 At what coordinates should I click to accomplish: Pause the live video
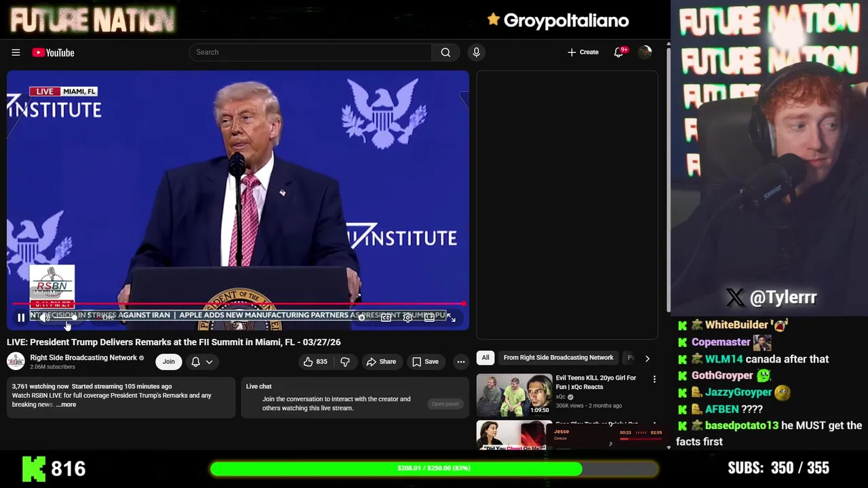[21, 317]
